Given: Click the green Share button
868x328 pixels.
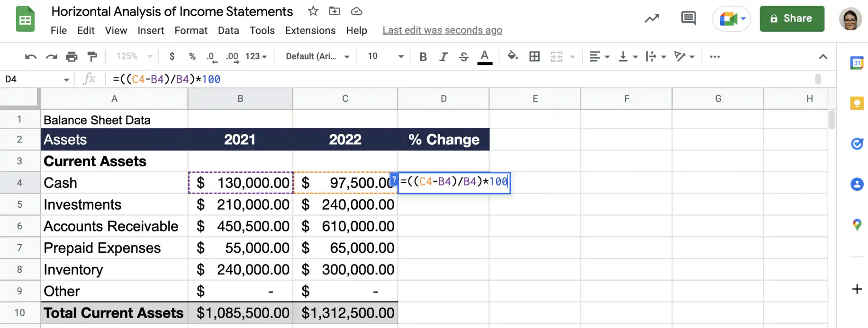Looking at the screenshot, I should [792, 18].
